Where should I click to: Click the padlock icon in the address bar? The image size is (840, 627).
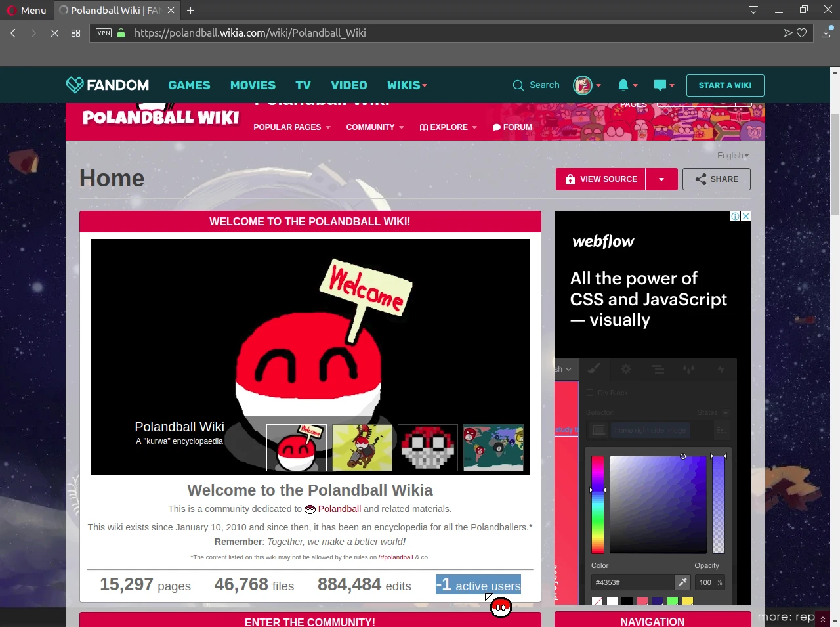pos(122,32)
